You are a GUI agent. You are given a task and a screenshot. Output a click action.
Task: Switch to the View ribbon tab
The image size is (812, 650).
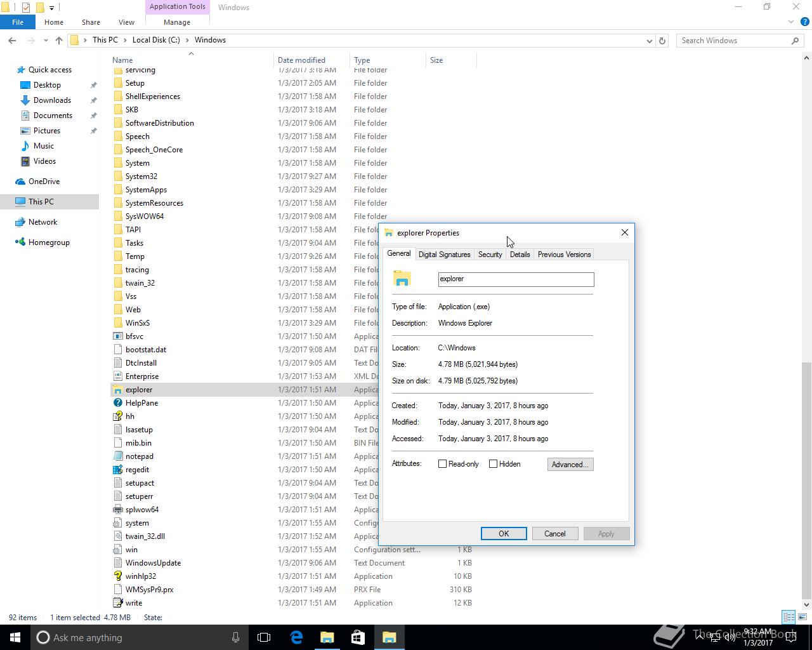126,22
